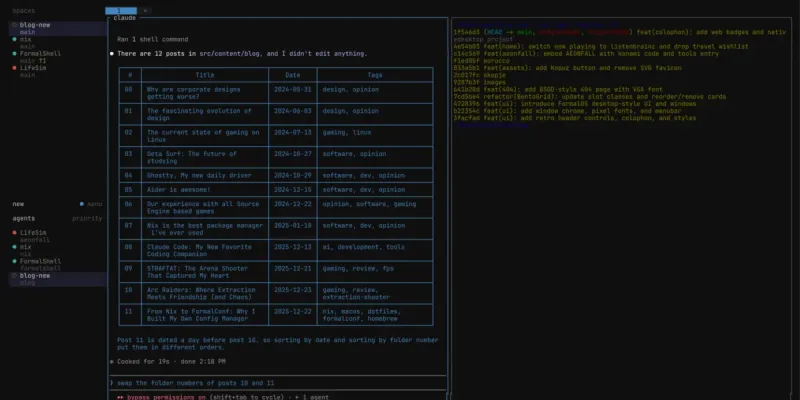
Task: Click the FormalShell space status dot
Action: click(x=14, y=54)
